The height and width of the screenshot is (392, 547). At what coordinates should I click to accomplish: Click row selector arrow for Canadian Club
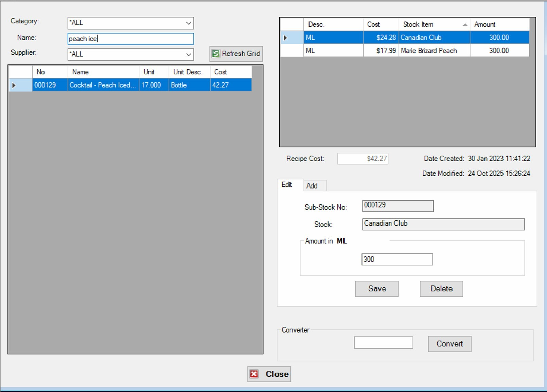click(x=285, y=38)
